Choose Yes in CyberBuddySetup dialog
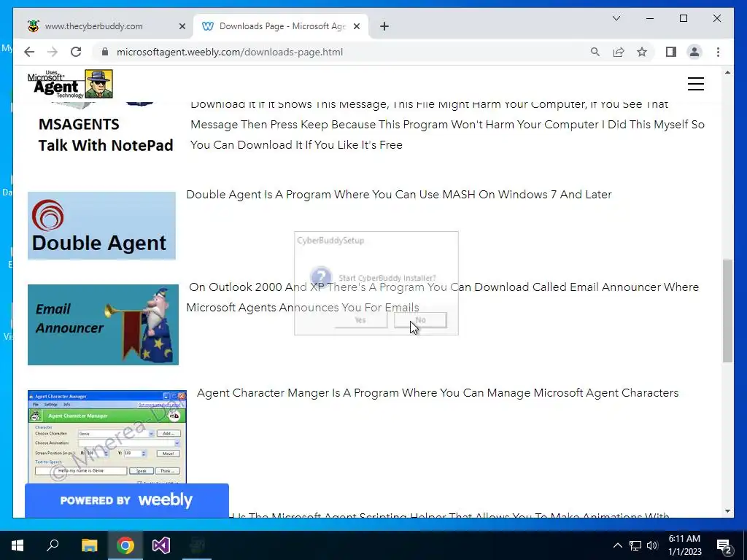 (x=360, y=320)
